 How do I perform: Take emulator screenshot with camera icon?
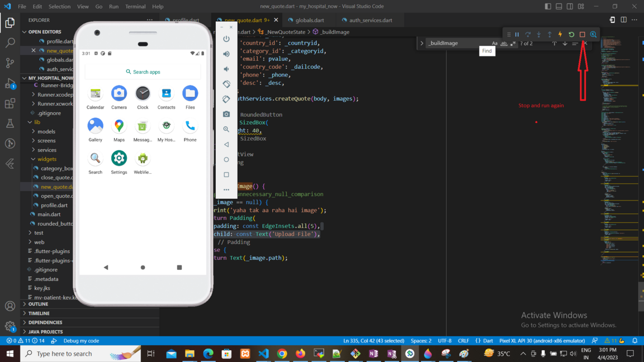coord(226,114)
